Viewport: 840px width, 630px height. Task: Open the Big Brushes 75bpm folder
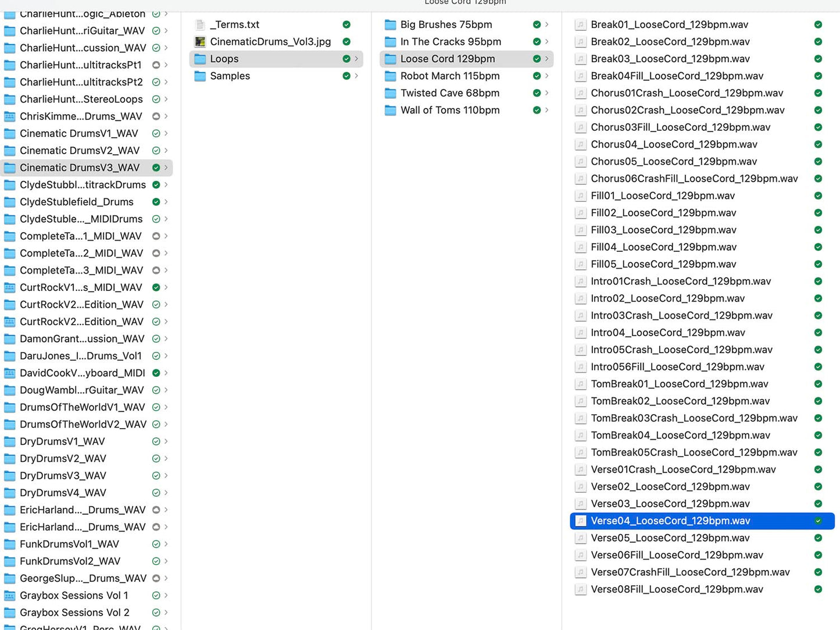(446, 24)
